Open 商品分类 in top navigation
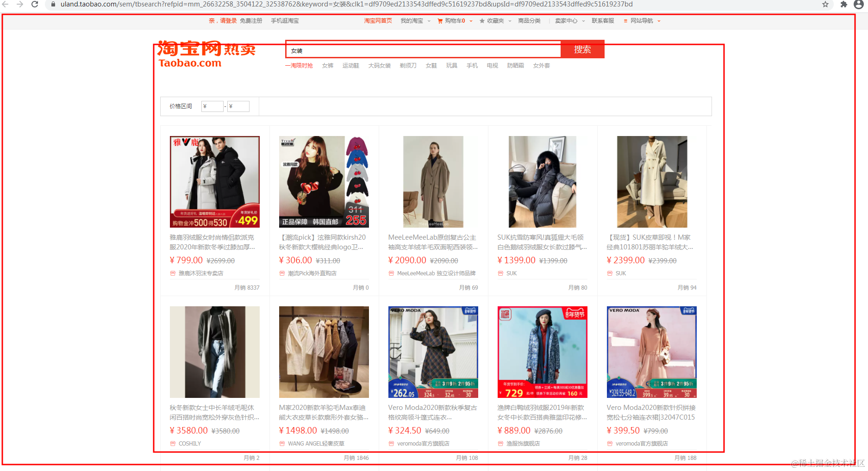Viewport: 868px width, 471px height. point(529,21)
